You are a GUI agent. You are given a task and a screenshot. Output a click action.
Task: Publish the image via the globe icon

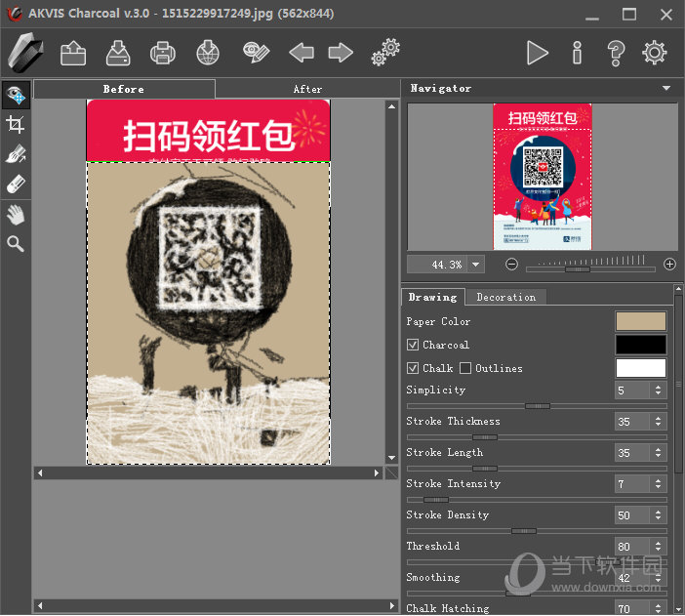point(208,53)
